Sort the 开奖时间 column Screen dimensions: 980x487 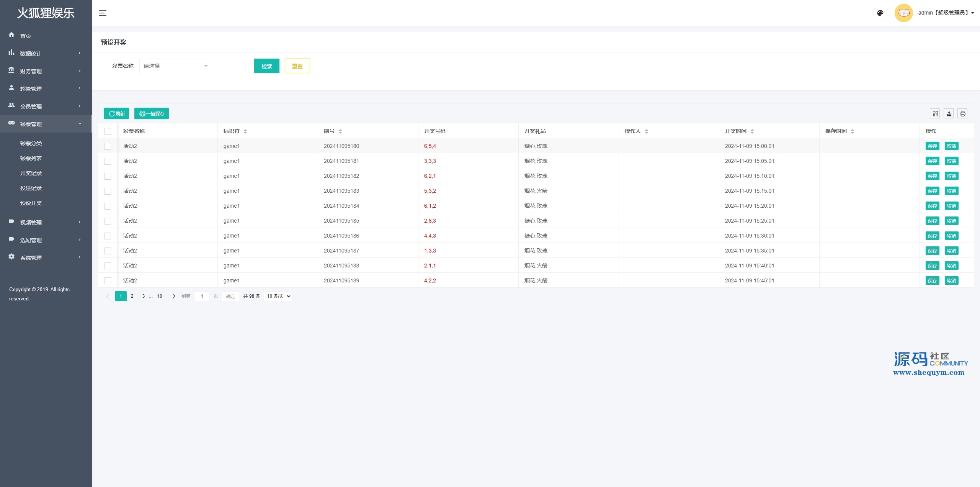click(x=752, y=131)
